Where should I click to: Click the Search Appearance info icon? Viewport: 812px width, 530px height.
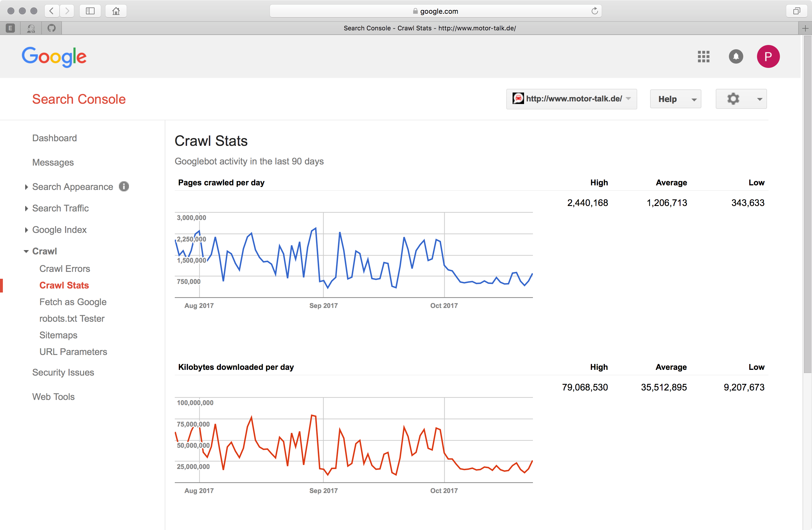coord(124,187)
